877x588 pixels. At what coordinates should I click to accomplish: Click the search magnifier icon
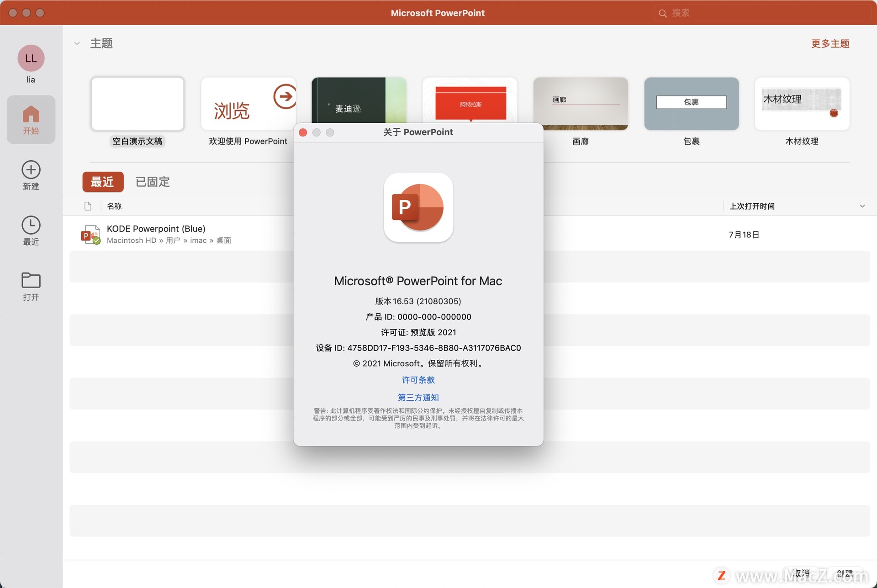tap(663, 13)
